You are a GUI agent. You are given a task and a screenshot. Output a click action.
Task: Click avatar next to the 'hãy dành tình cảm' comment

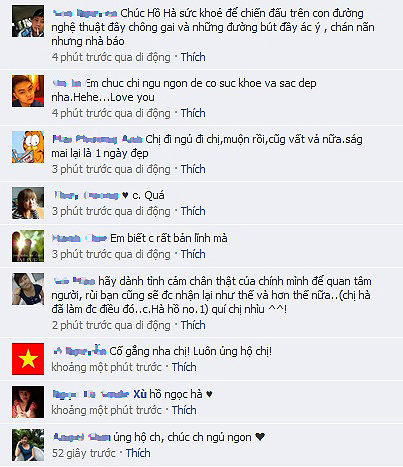coord(28,289)
